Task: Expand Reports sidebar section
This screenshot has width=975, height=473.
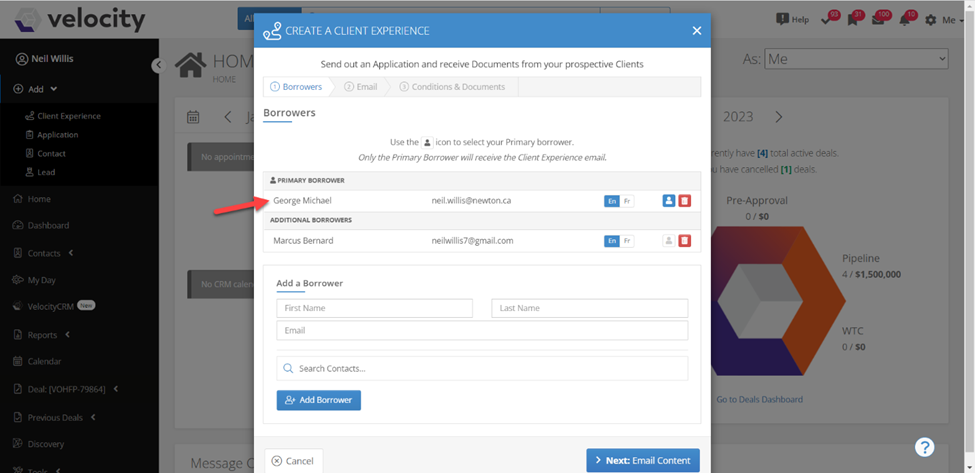Action: 41,335
